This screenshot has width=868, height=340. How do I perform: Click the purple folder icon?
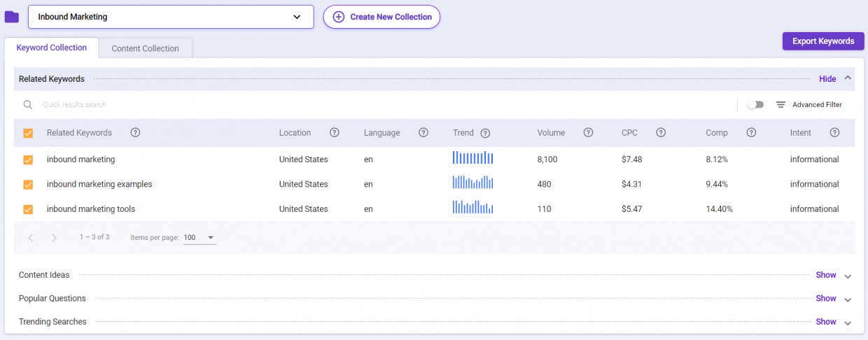pyautogui.click(x=12, y=17)
